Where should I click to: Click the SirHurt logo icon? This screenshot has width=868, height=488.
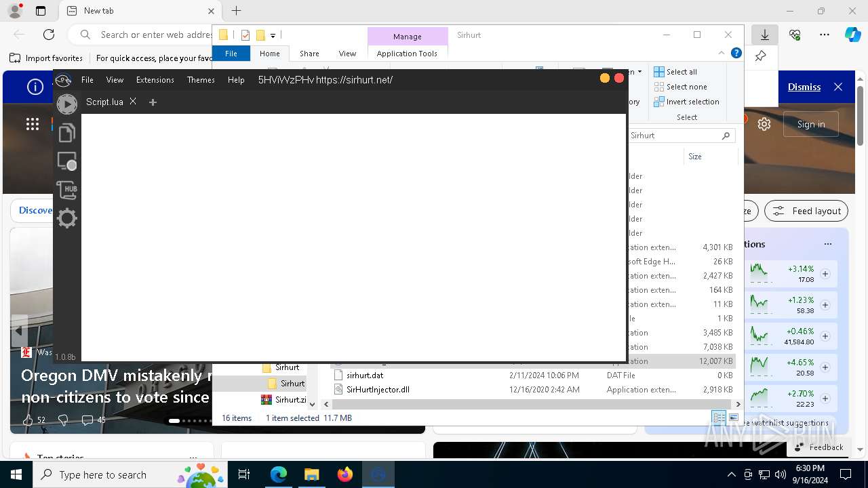pos(63,80)
